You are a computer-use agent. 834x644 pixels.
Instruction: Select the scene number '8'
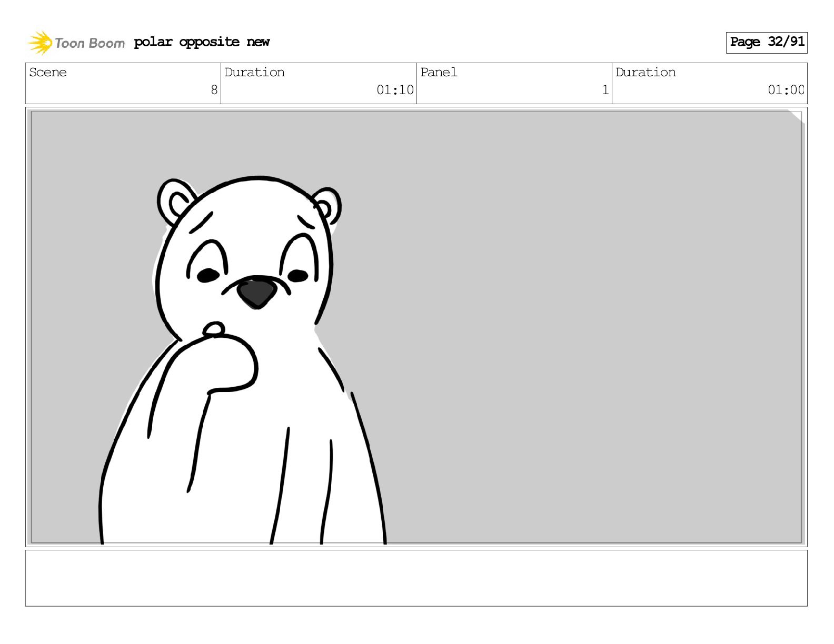(214, 90)
